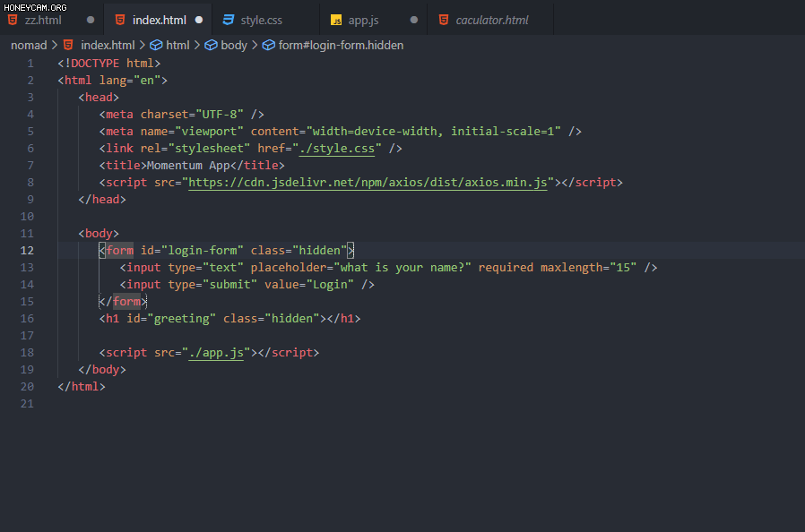This screenshot has height=532, width=805.
Task: Select the index.html tab
Action: point(158,20)
